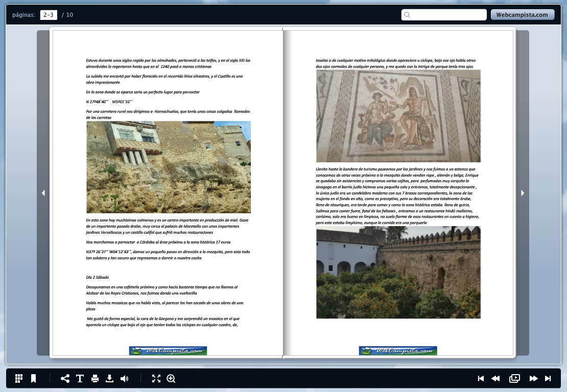Open the bookmarks panel icon
567x392 pixels.
(x=34, y=378)
